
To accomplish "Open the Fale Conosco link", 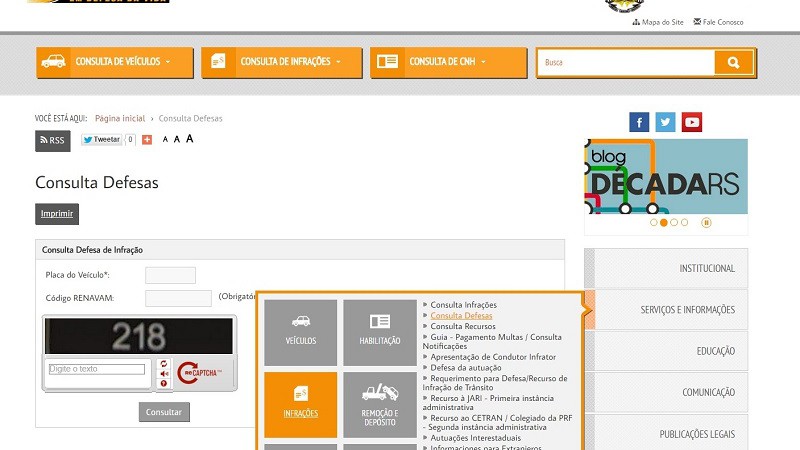I will click(718, 22).
